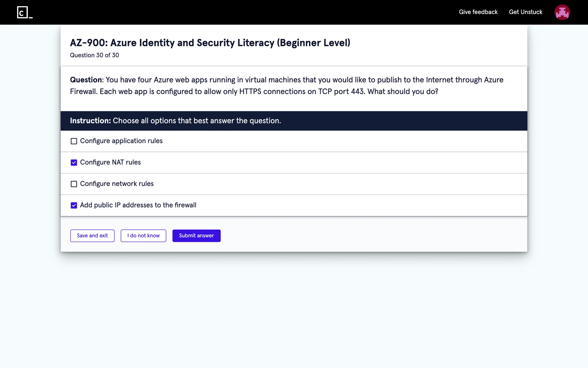The image size is (588, 368).
Task: Click the 'Question 30 of 30' counter
Action: 94,55
